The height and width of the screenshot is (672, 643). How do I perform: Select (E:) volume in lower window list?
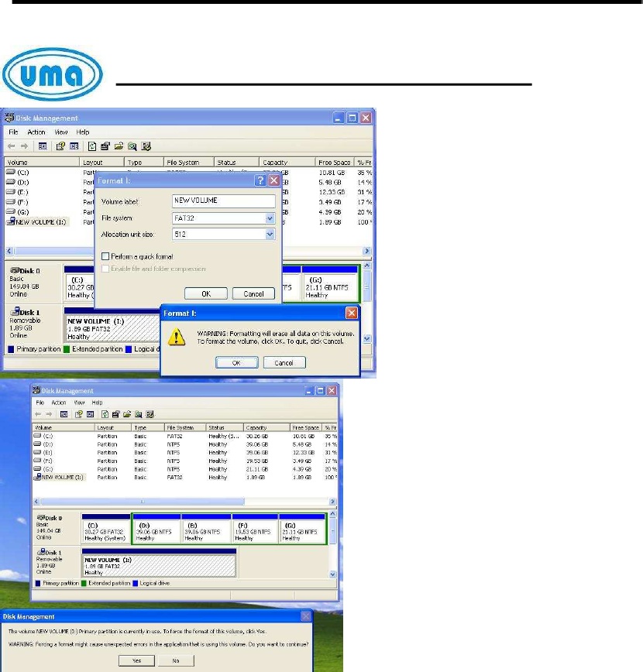pos(43,453)
